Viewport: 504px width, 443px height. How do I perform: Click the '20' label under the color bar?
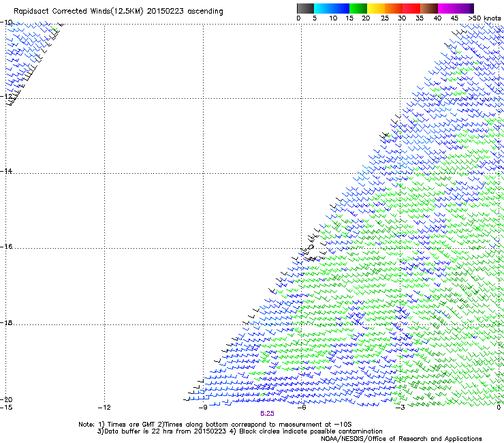(366, 18)
